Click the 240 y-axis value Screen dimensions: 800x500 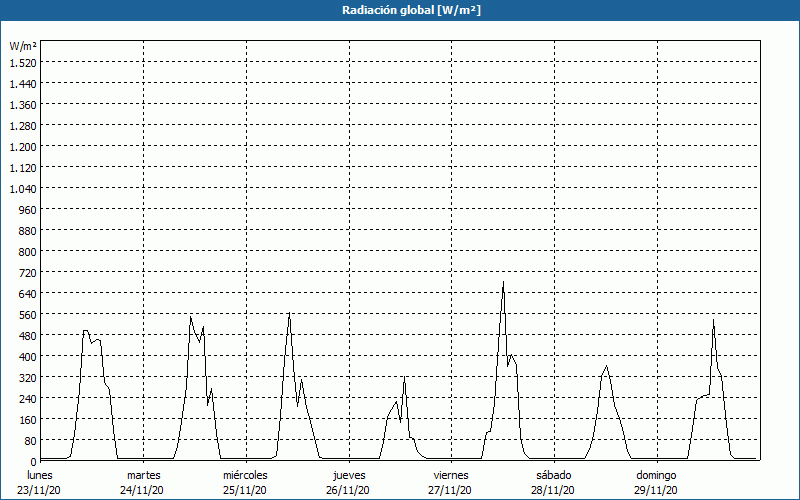point(28,399)
